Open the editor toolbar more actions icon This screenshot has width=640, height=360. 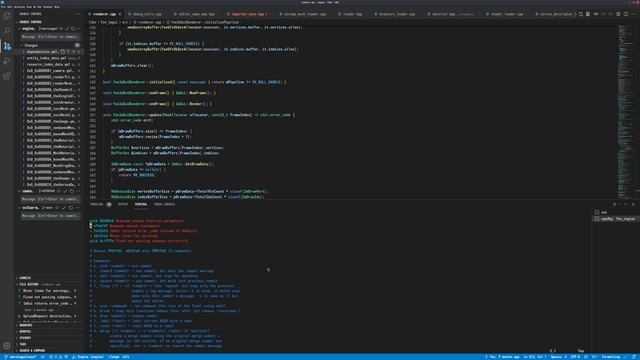[633, 14]
